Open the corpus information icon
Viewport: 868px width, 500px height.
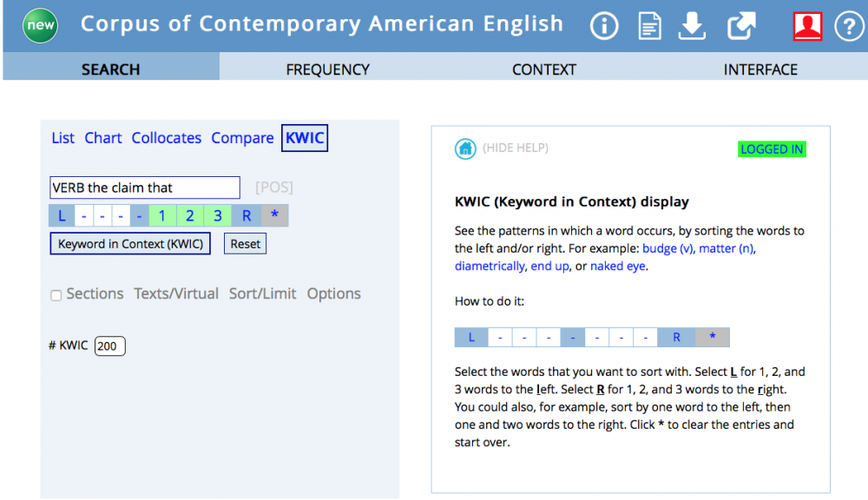603,25
